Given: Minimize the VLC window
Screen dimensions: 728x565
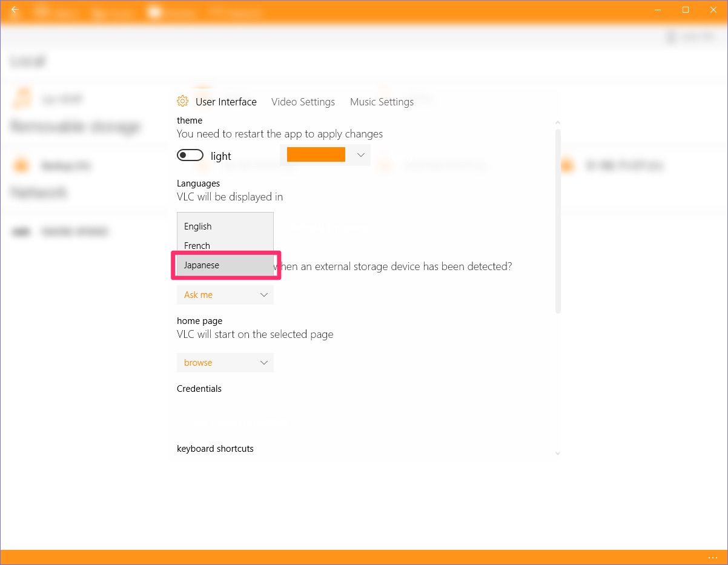Looking at the screenshot, I should coord(658,10).
